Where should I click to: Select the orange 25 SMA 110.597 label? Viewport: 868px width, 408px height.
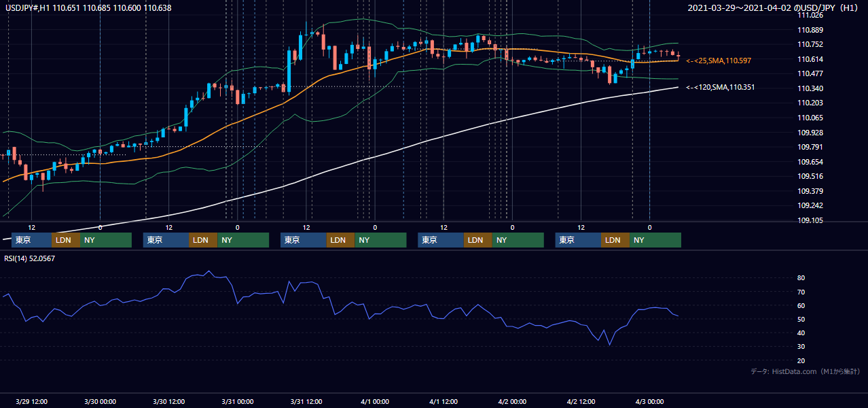pyautogui.click(x=718, y=61)
